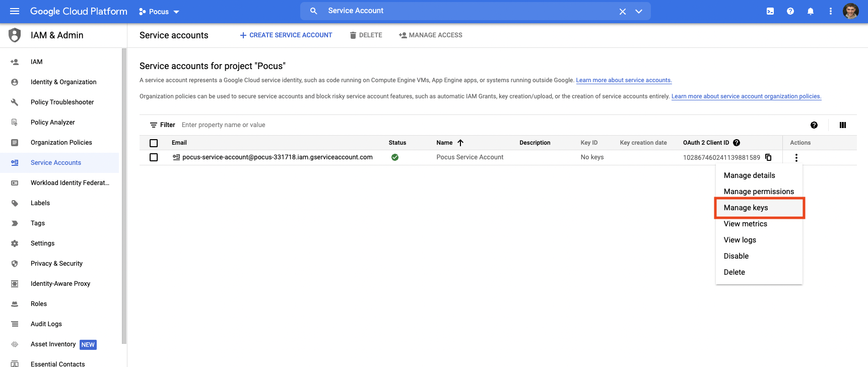Choose Delete from actions menu

click(x=759, y=272)
